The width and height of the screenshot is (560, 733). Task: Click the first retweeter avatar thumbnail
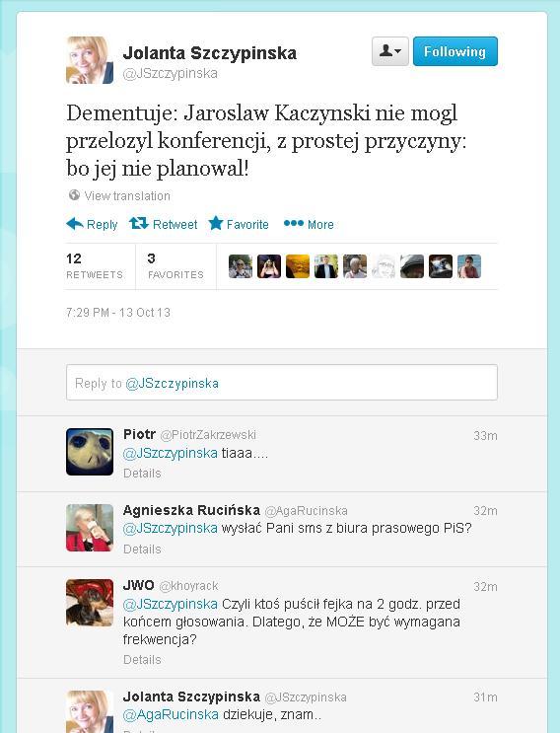point(241,266)
